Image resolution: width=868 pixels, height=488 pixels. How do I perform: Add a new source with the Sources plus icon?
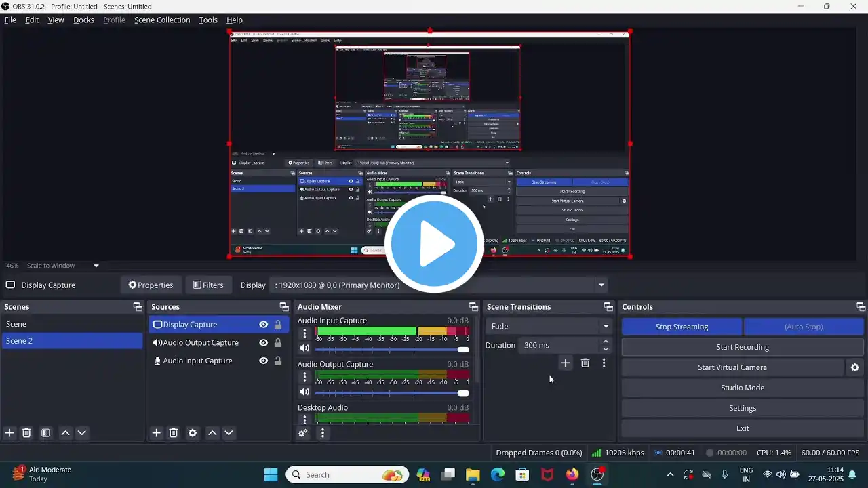pos(156,433)
